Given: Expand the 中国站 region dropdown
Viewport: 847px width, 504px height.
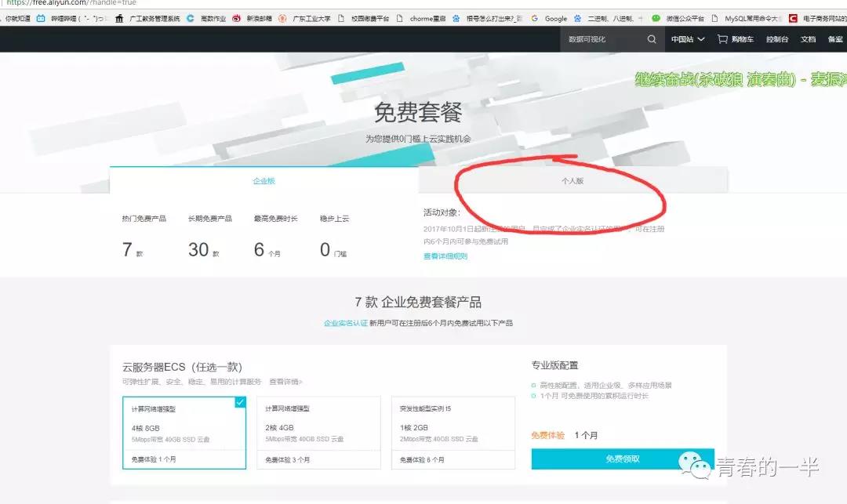Looking at the screenshot, I should [x=688, y=39].
